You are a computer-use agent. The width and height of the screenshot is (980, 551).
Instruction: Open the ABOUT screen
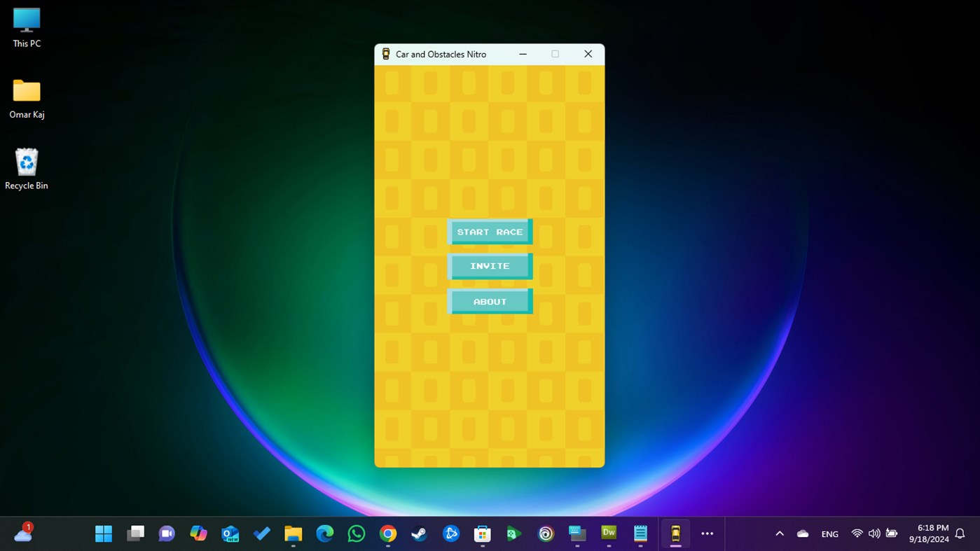coord(490,302)
